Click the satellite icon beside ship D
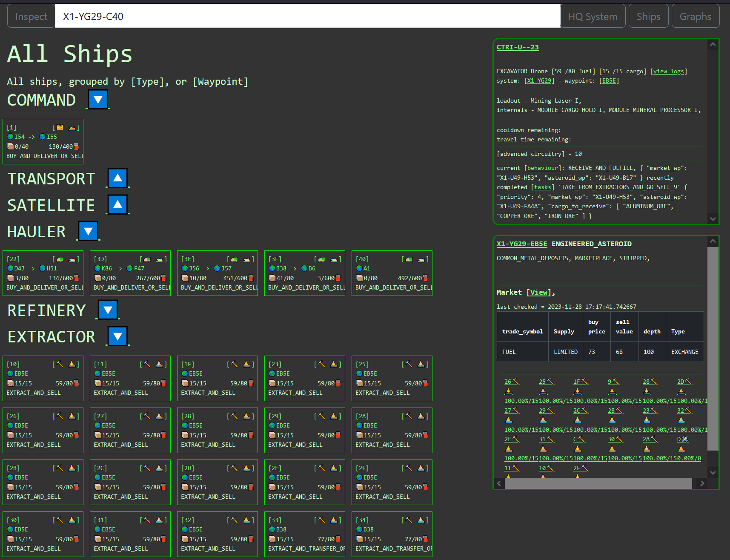The height and width of the screenshot is (560, 730). point(685,439)
